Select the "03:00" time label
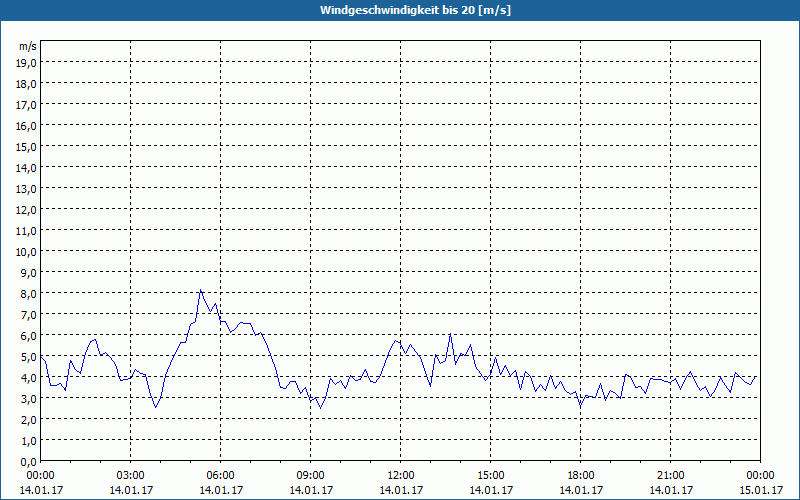The image size is (800, 500). 131,476
